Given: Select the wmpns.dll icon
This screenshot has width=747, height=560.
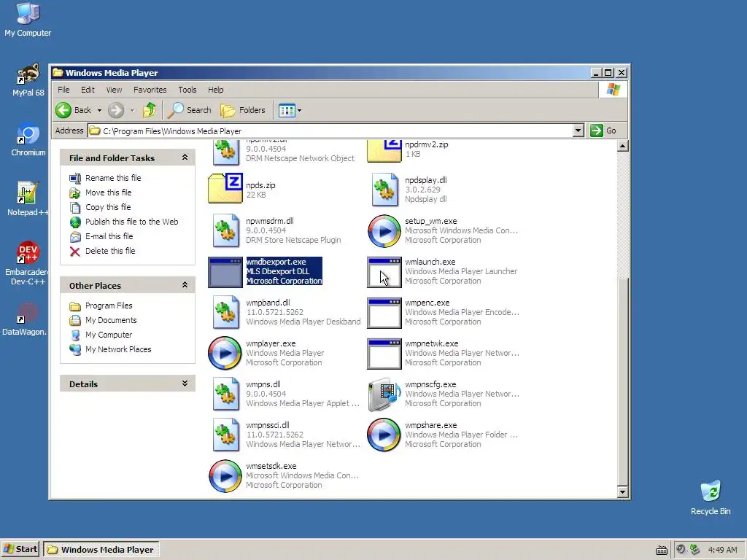Looking at the screenshot, I should [x=225, y=394].
